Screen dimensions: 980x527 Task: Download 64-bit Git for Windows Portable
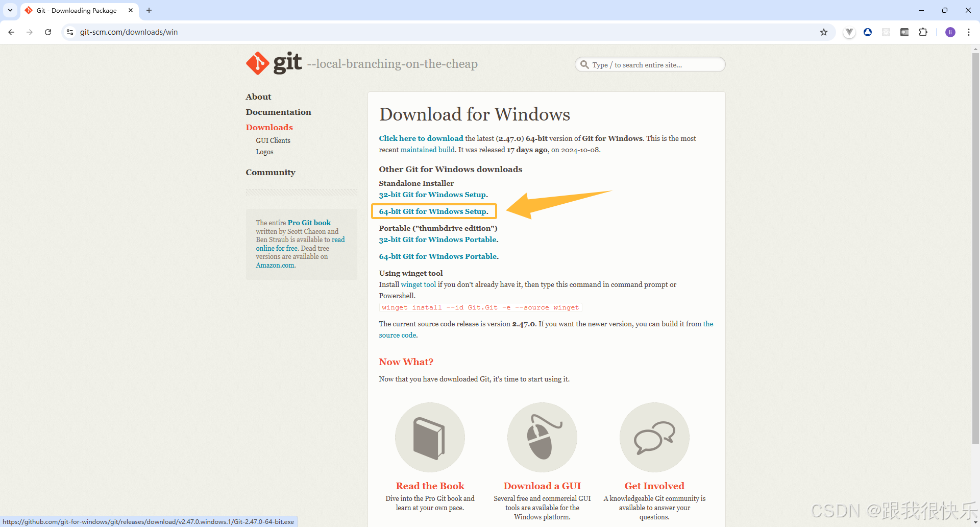click(438, 256)
